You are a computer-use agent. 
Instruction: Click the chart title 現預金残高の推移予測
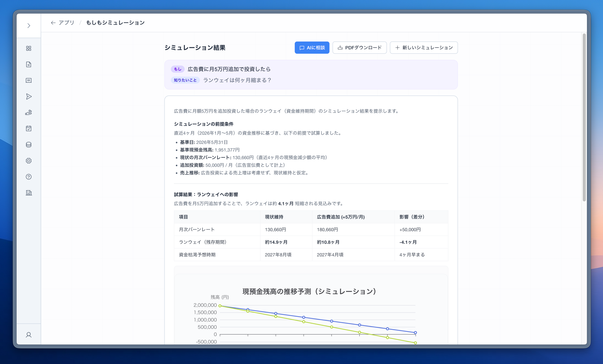(309, 292)
